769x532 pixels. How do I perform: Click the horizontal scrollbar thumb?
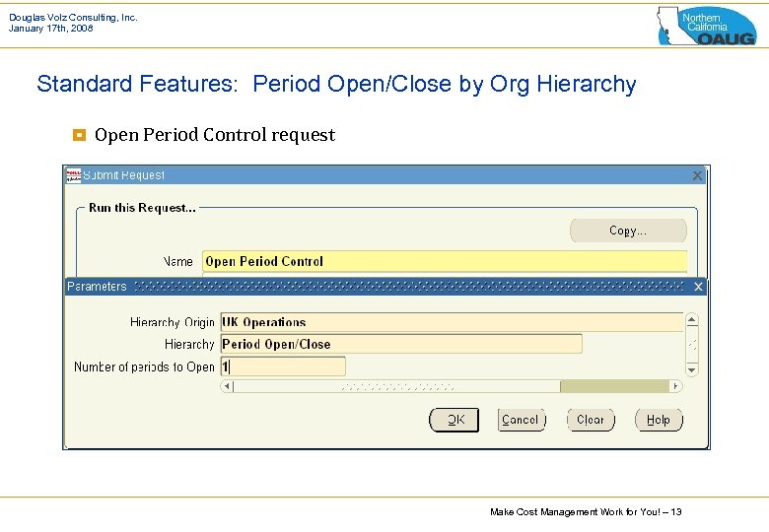tap(397, 386)
